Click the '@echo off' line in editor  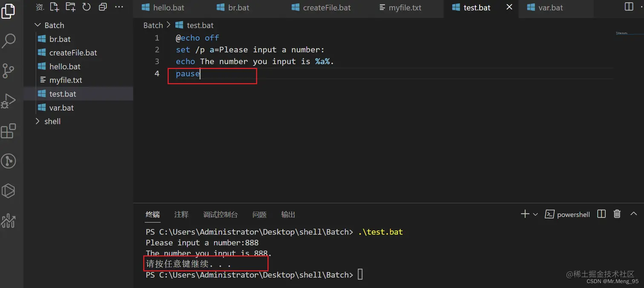tap(197, 38)
